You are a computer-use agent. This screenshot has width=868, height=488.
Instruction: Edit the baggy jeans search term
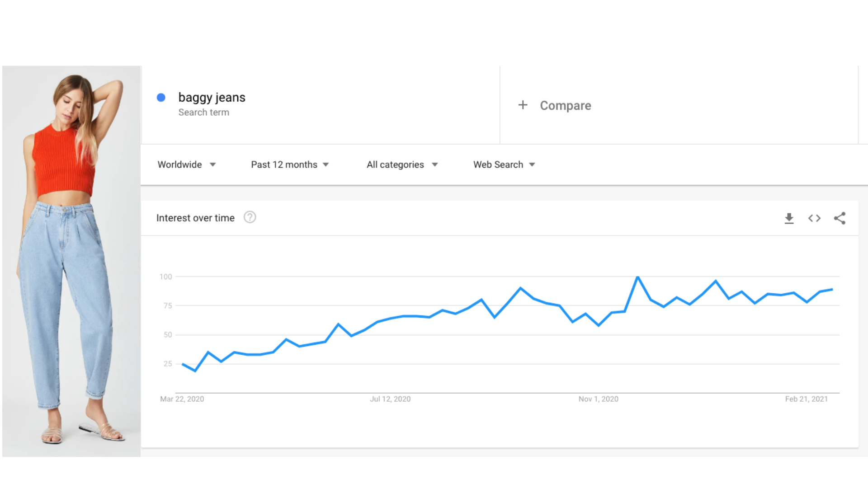(212, 98)
